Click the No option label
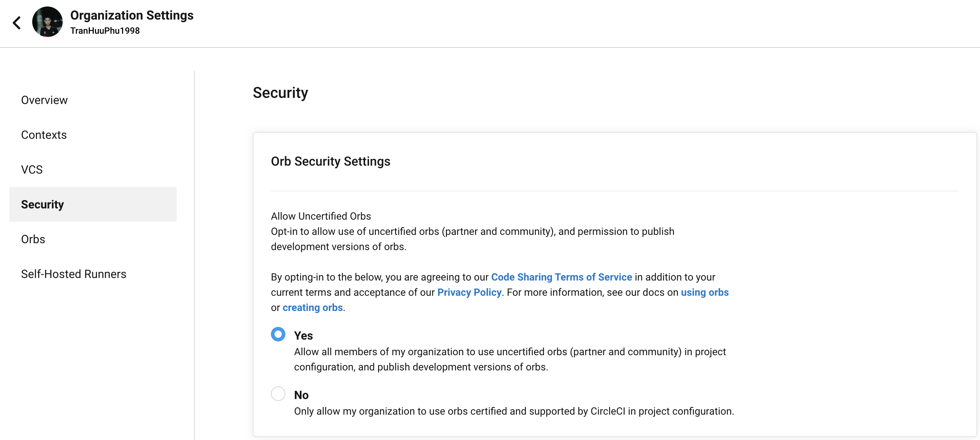Screen dimensions: 980x440 tap(301, 395)
